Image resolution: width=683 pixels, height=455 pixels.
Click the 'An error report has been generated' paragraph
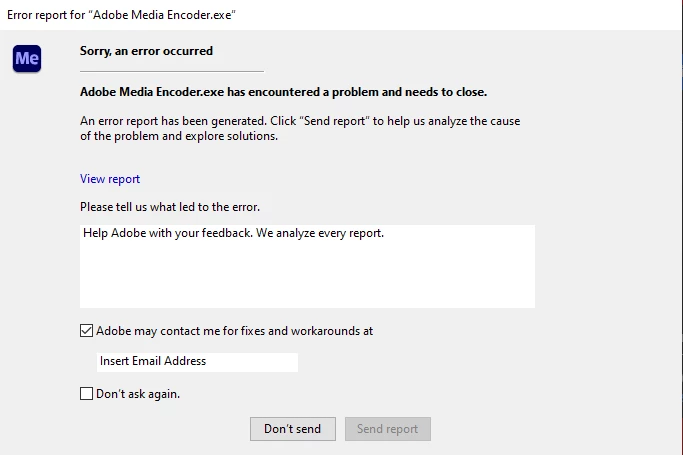[x=300, y=128]
